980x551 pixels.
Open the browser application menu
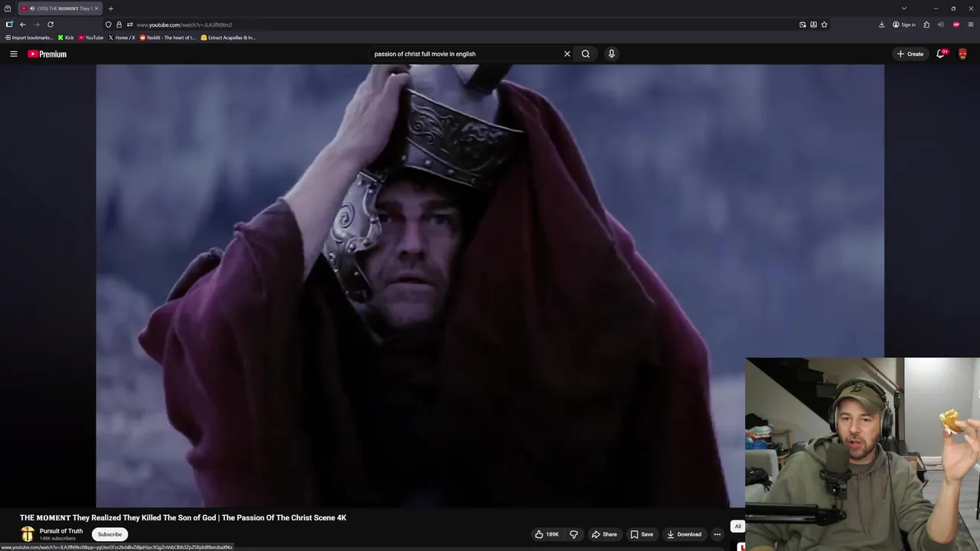pyautogui.click(x=971, y=24)
